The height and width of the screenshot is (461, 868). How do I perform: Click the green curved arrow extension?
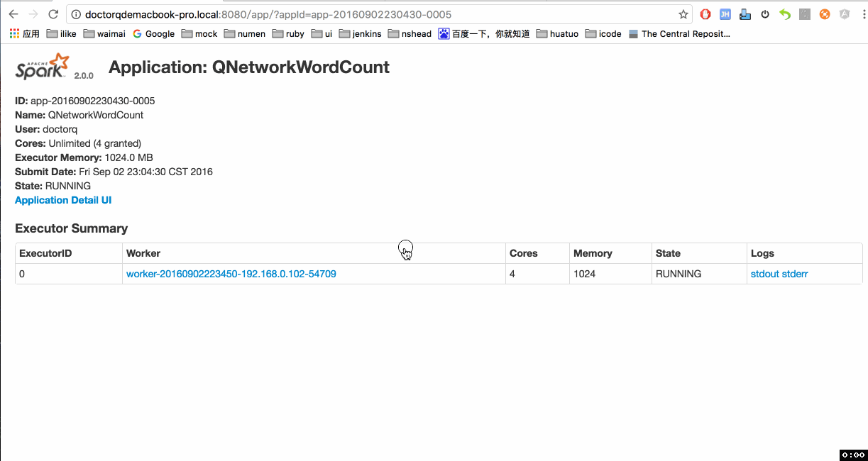tap(785, 14)
